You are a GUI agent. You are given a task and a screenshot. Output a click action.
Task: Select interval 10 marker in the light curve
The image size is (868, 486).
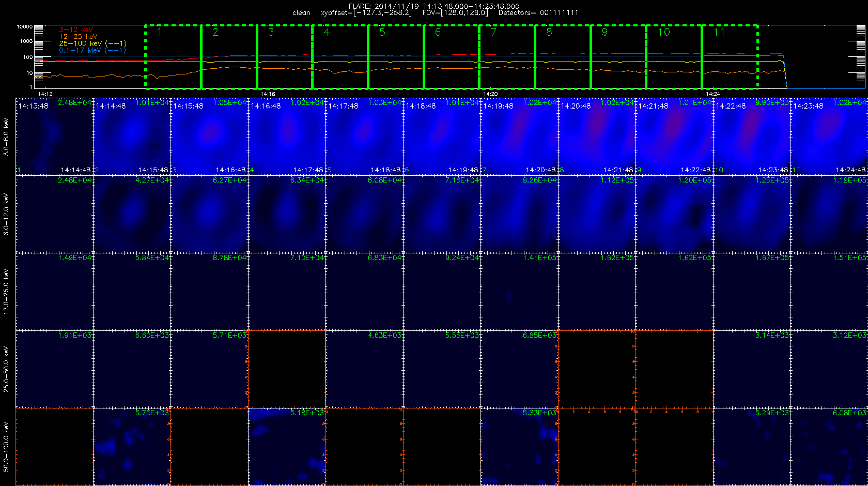(x=664, y=33)
